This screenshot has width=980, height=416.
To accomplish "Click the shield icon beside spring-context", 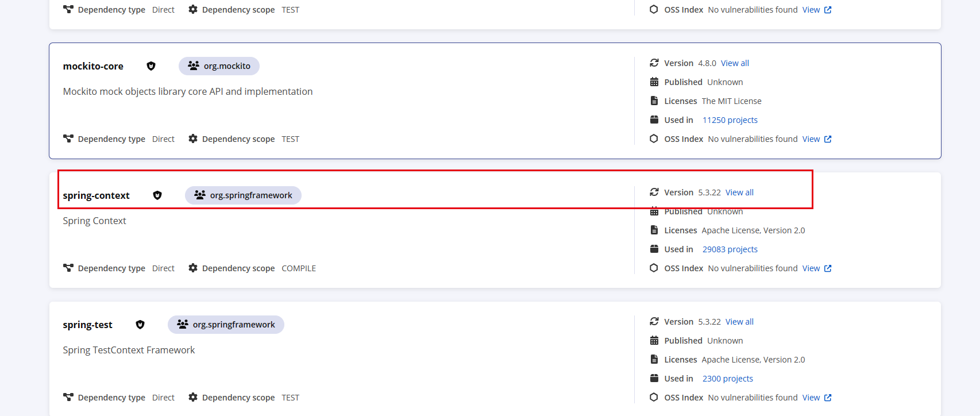I will tap(157, 195).
